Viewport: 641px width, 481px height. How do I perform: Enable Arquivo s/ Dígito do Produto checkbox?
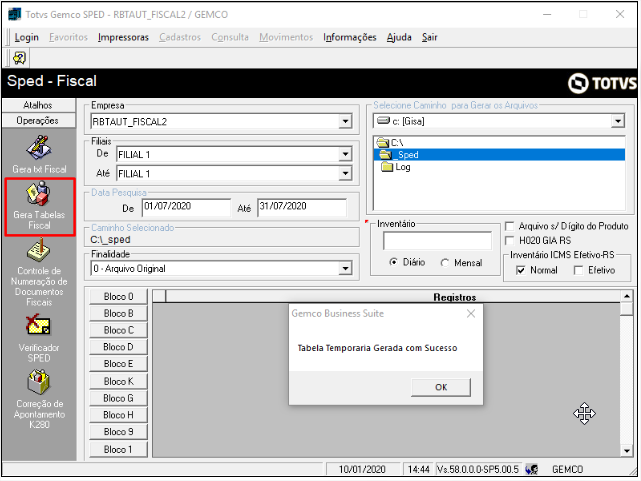pyautogui.click(x=509, y=226)
